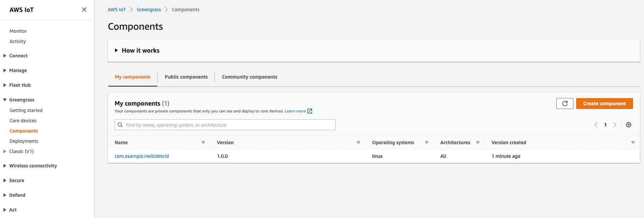Click the Version created column header
Image resolution: width=644 pixels, height=218 pixels.
pos(509,142)
